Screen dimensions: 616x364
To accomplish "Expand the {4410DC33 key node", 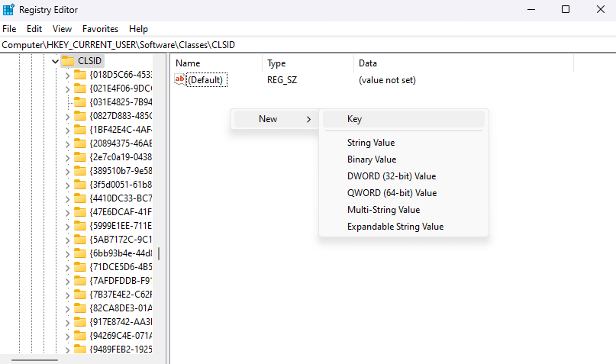I will [x=67, y=198].
